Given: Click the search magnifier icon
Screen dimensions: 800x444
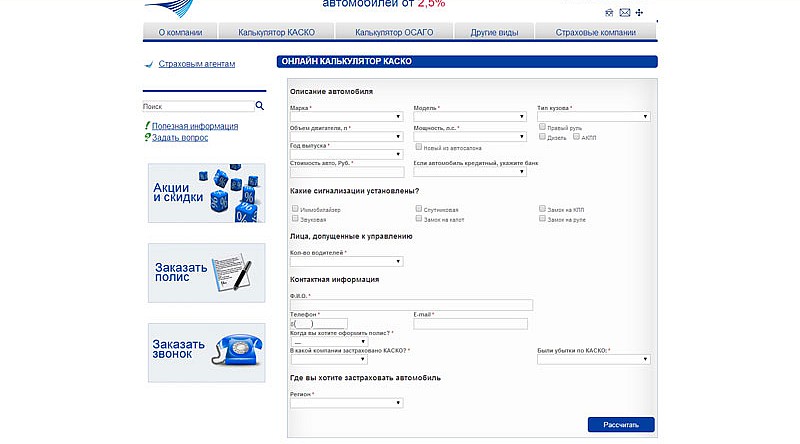Looking at the screenshot, I should (x=259, y=105).
